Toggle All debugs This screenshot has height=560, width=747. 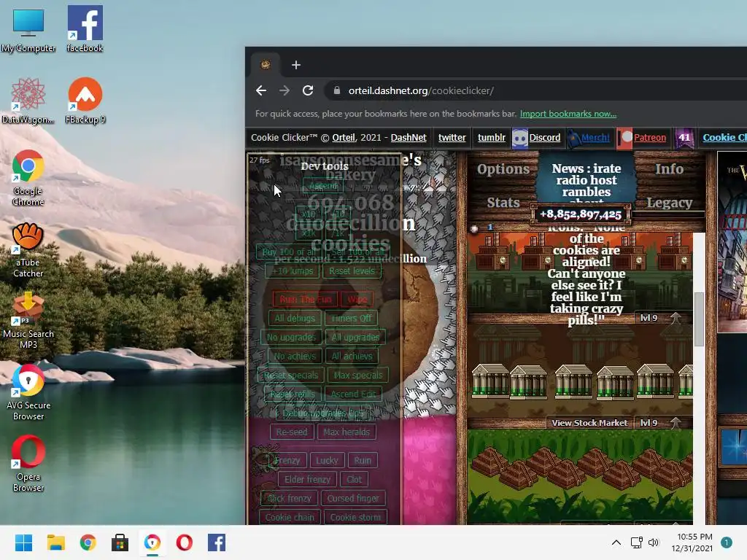[x=295, y=319]
